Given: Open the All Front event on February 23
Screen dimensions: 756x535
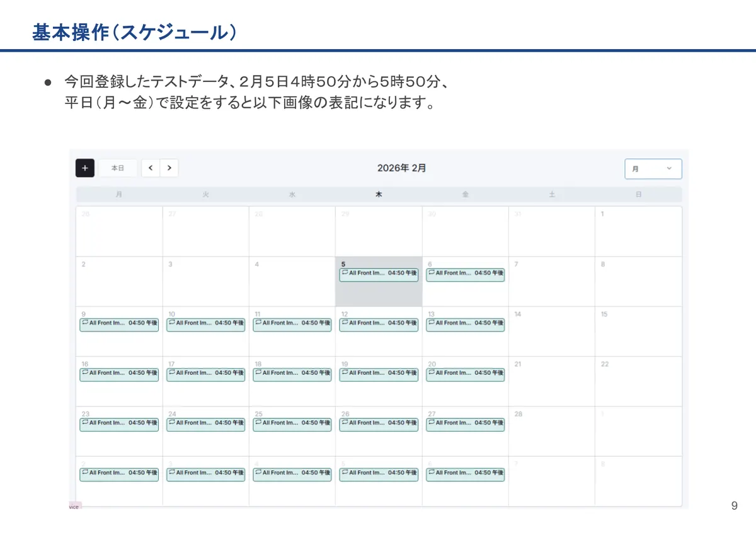Looking at the screenshot, I should pyautogui.click(x=119, y=425).
